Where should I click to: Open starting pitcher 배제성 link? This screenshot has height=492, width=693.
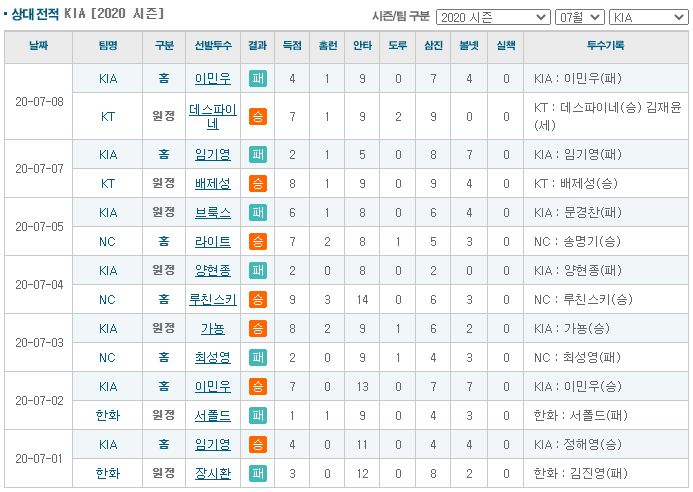coord(213,183)
